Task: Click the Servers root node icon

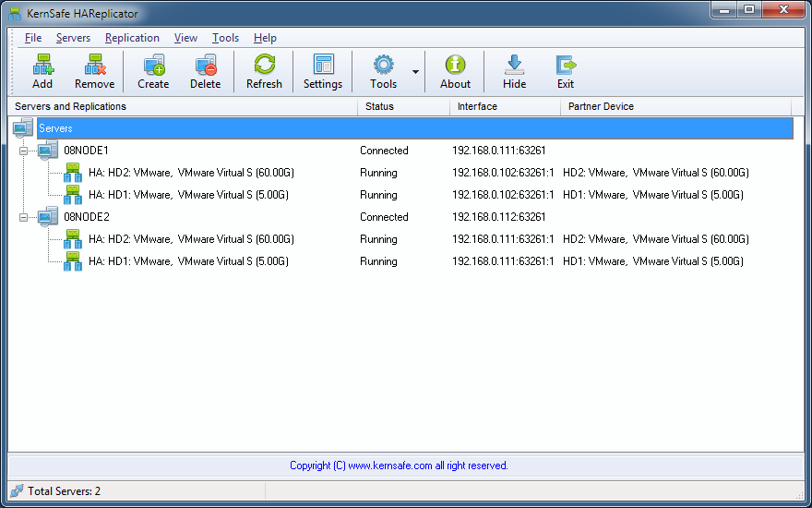Action: [x=23, y=128]
